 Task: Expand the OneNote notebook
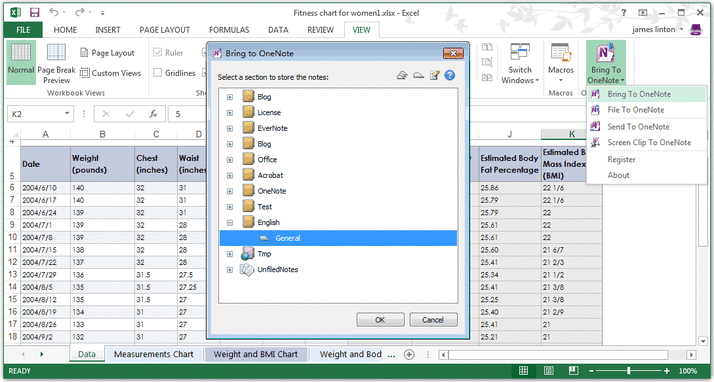(x=230, y=191)
